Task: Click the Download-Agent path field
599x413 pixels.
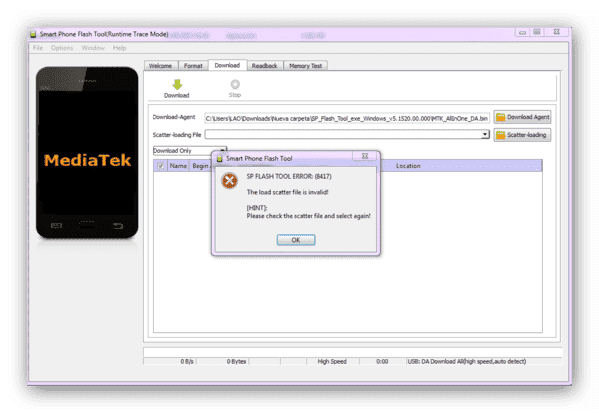Action: 347,118
